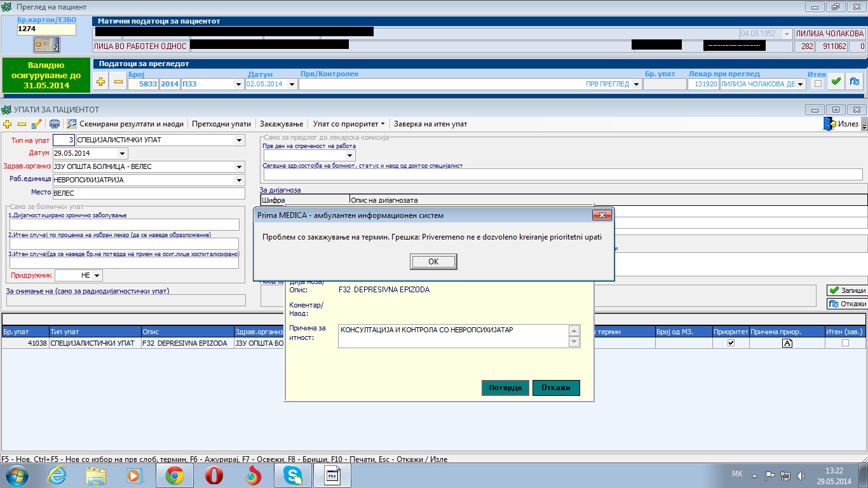
Task: Click scrollbar down arrow in Причина за итност
Action: point(574,342)
